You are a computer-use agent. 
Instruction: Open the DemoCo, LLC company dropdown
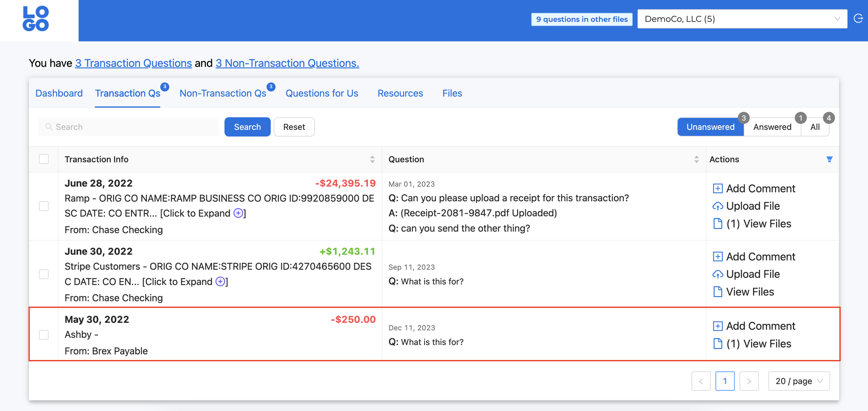click(742, 19)
